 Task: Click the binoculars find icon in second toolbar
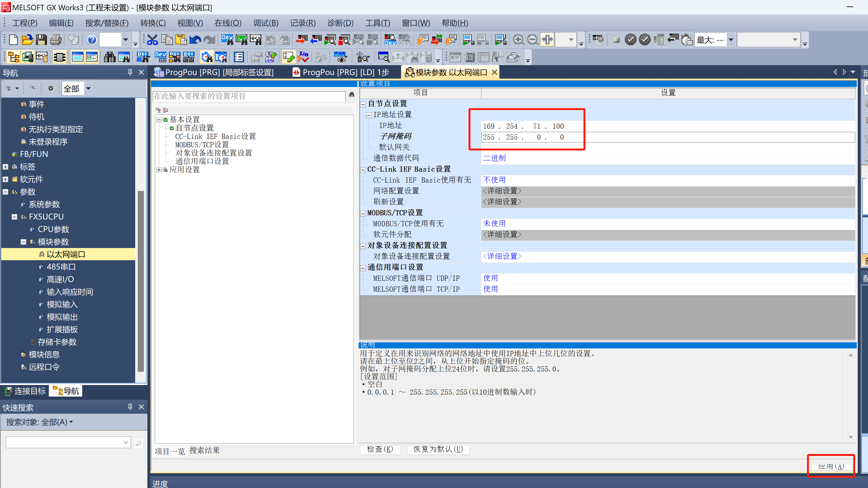tap(110, 57)
